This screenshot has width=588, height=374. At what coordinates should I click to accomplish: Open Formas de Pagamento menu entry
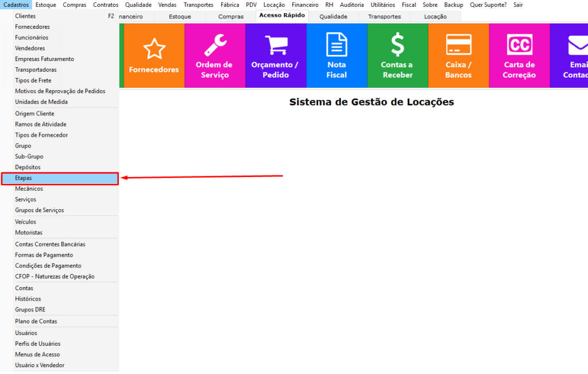[x=44, y=255]
